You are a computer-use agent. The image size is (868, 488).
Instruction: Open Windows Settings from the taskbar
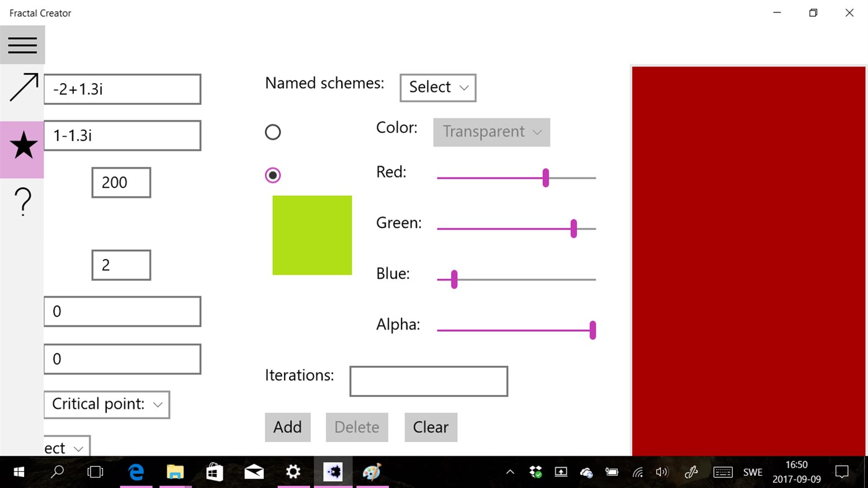coord(293,472)
